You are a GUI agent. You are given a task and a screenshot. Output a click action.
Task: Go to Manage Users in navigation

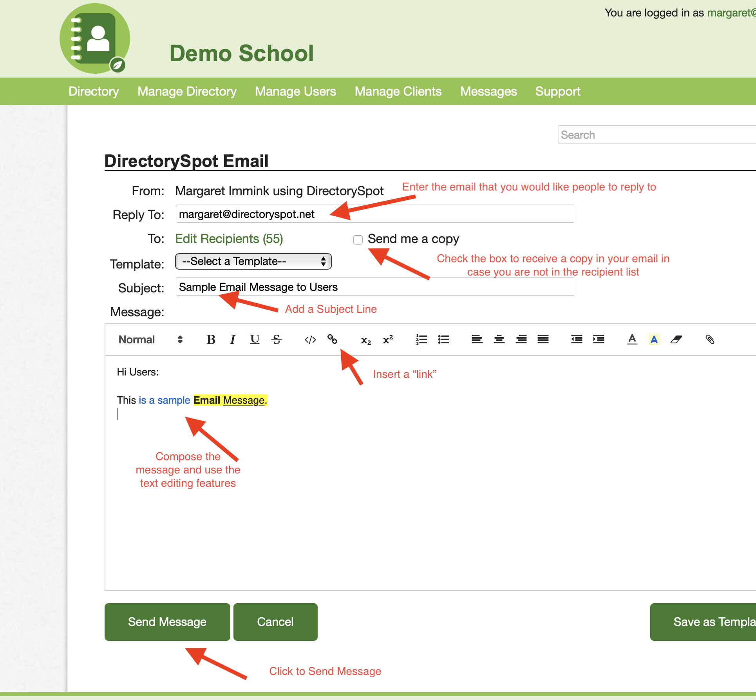coord(295,91)
